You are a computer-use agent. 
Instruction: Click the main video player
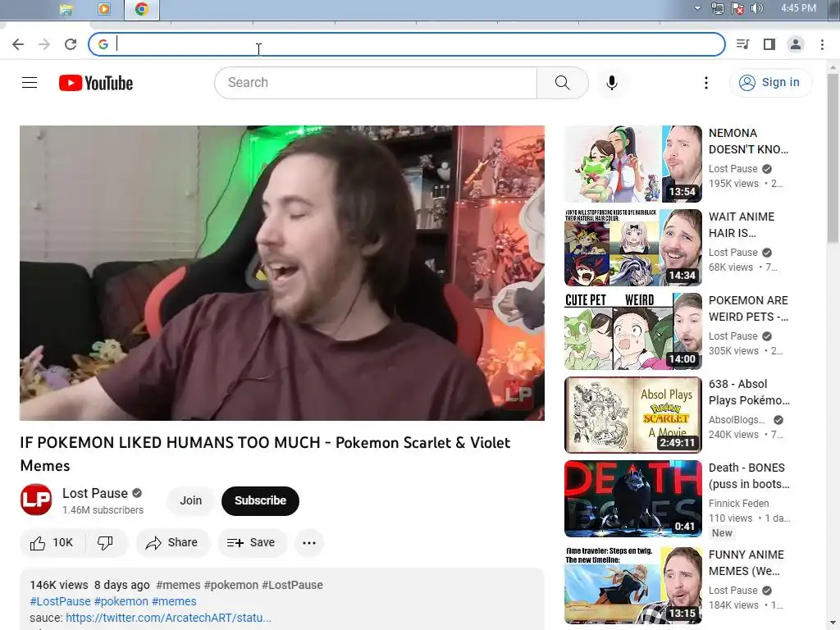click(x=282, y=272)
